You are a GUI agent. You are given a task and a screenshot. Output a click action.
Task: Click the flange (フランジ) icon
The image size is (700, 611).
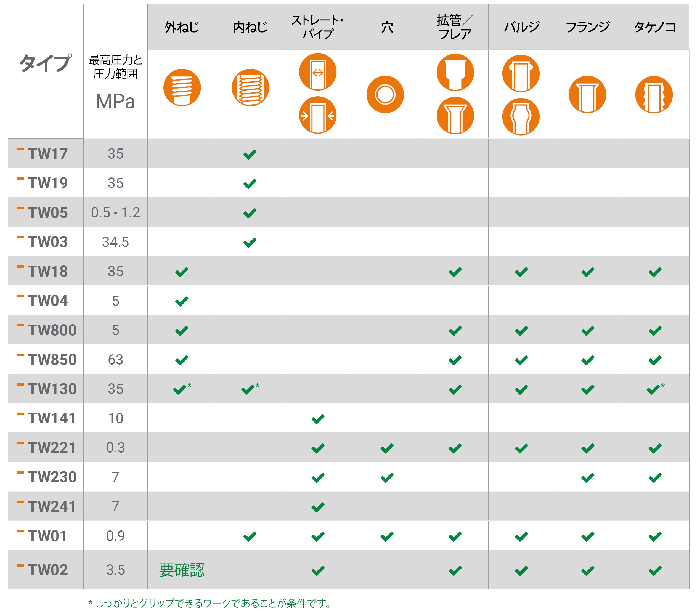(587, 94)
